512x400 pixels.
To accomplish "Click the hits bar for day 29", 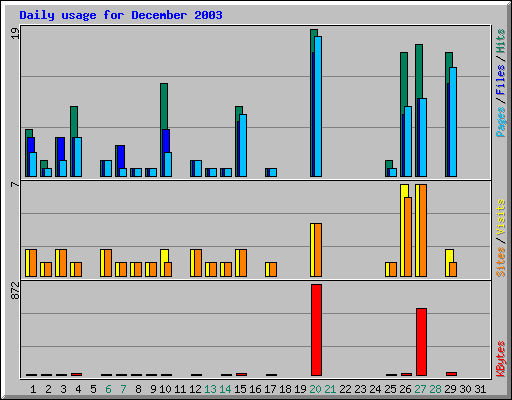I will [x=449, y=114].
